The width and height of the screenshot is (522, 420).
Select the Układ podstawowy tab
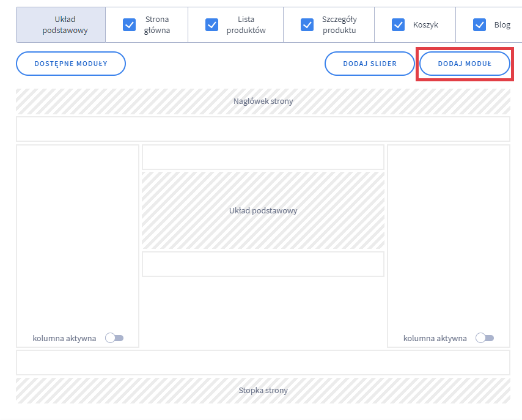[x=61, y=24]
